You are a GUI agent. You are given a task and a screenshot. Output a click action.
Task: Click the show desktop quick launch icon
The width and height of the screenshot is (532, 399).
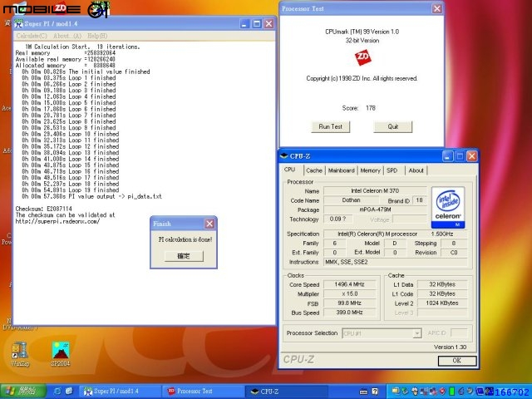point(69,392)
